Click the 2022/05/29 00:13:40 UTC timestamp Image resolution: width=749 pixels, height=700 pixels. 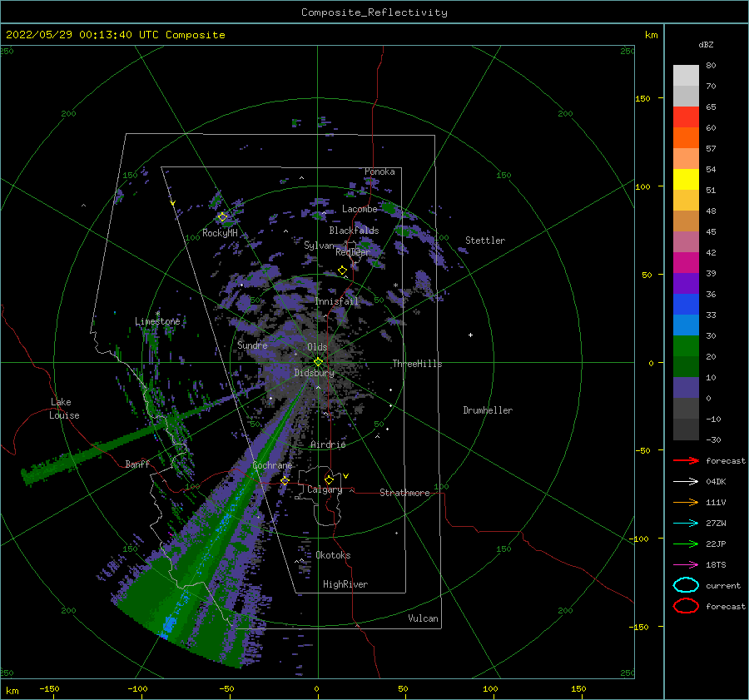(116, 35)
